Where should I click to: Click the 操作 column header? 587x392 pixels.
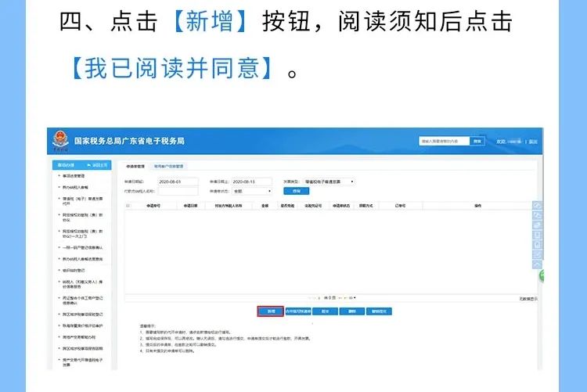(x=477, y=206)
